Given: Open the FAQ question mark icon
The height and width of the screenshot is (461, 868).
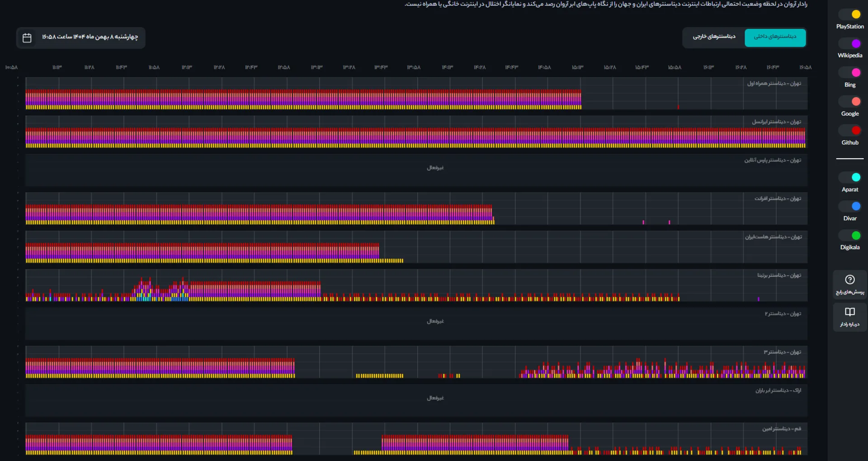Looking at the screenshot, I should tap(850, 280).
